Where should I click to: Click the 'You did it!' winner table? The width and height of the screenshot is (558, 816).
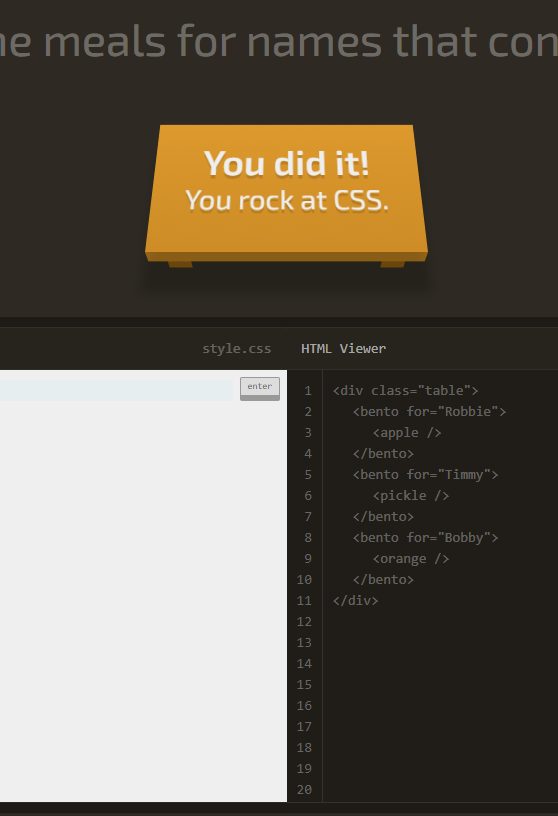286,196
